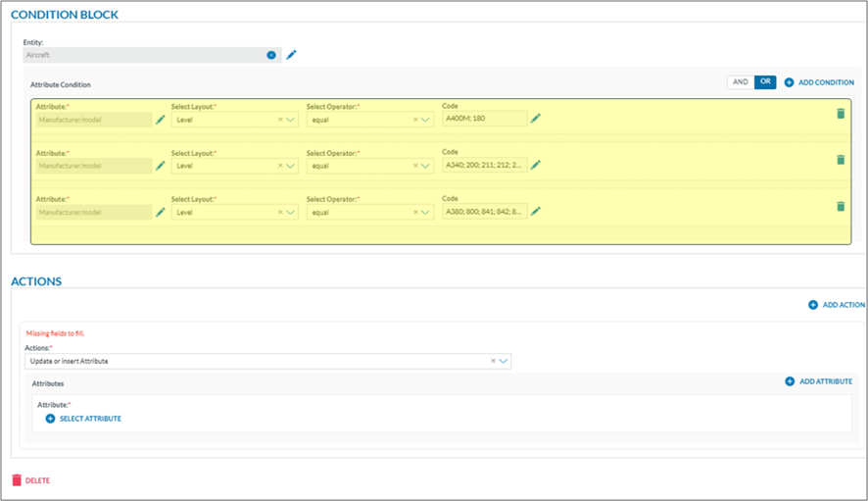Expand Select Layout dropdown in first condition row
This screenshot has width=868, height=501.
291,120
